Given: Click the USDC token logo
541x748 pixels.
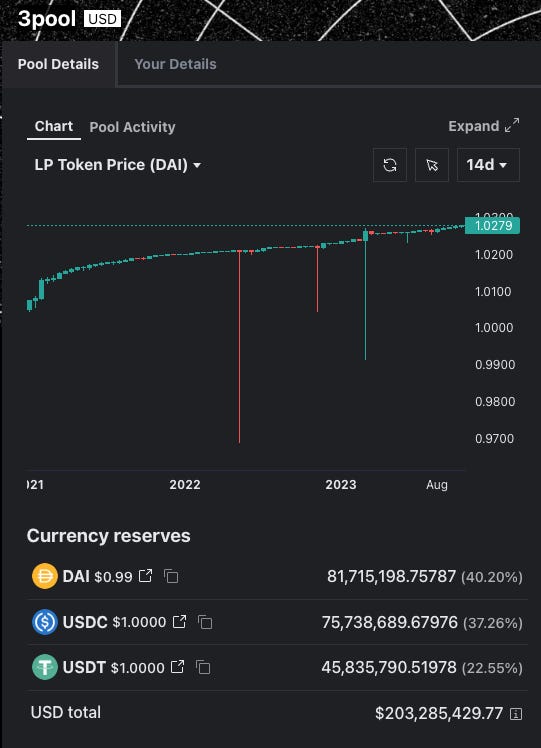Looking at the screenshot, I should 45,622.
